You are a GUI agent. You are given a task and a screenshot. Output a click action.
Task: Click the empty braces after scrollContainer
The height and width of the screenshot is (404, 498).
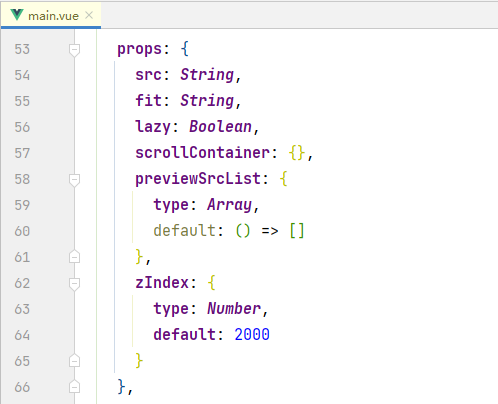297,153
